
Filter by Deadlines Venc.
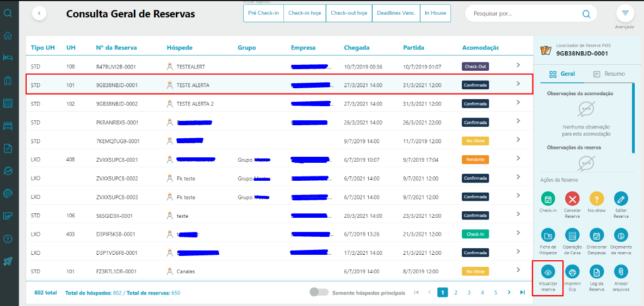397,13
